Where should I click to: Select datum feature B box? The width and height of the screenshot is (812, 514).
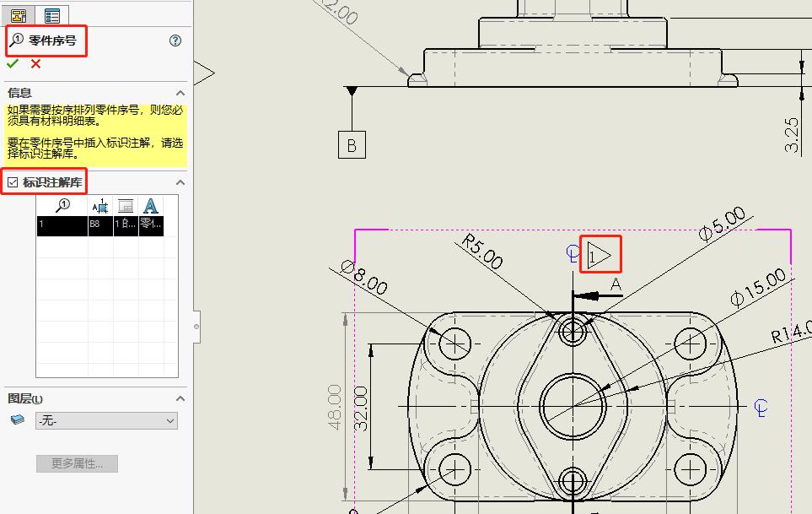click(352, 144)
